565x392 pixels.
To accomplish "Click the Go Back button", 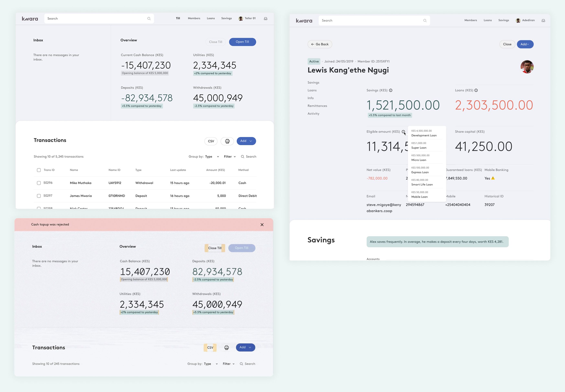I will tap(320, 44).
